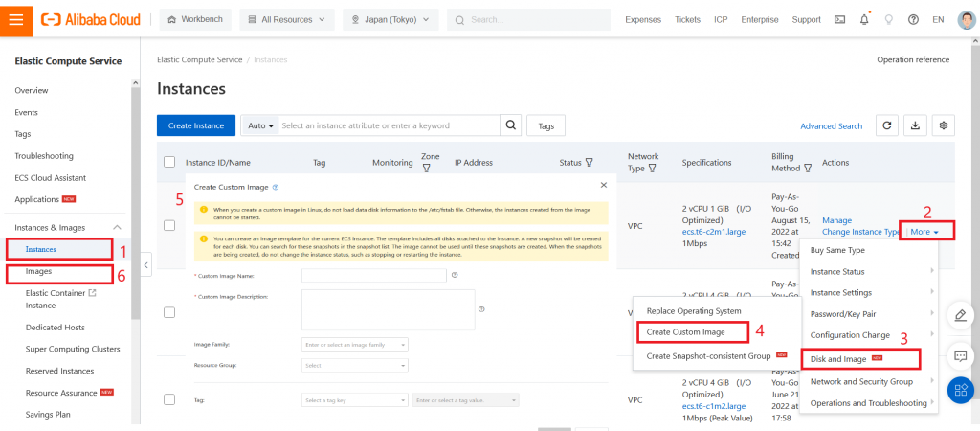Open Advanced Search link
This screenshot has height=431, width=980.
(832, 125)
